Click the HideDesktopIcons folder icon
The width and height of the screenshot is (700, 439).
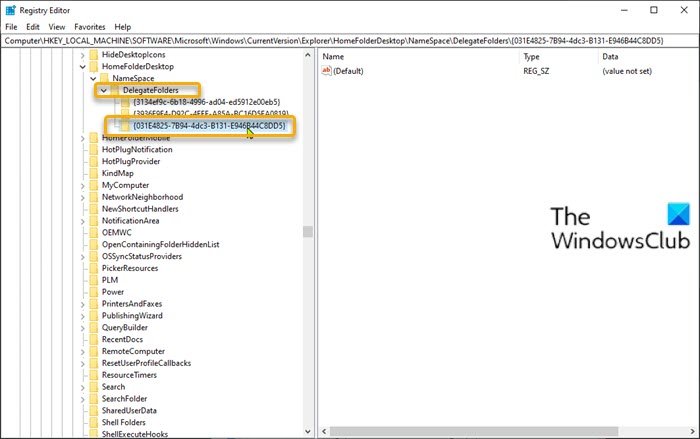pyautogui.click(x=94, y=54)
